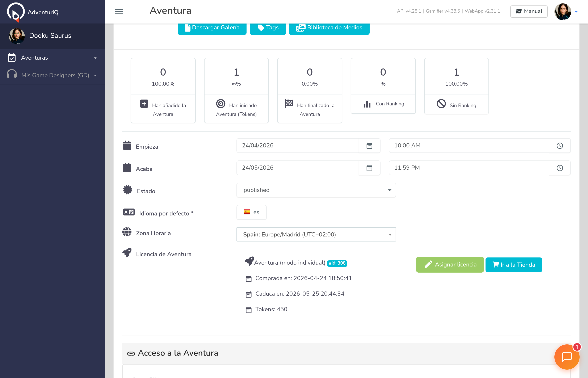
Task: Click the Acaba date field 24/05/2026
Action: tap(297, 168)
